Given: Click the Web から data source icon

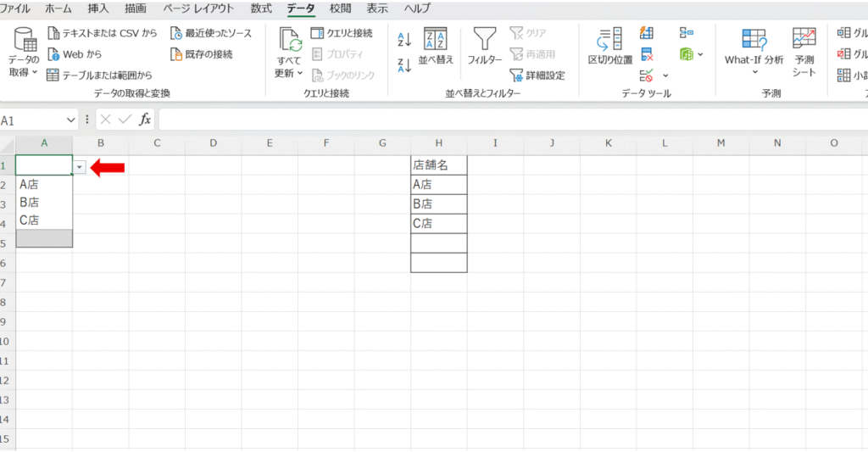Looking at the screenshot, I should coord(75,54).
